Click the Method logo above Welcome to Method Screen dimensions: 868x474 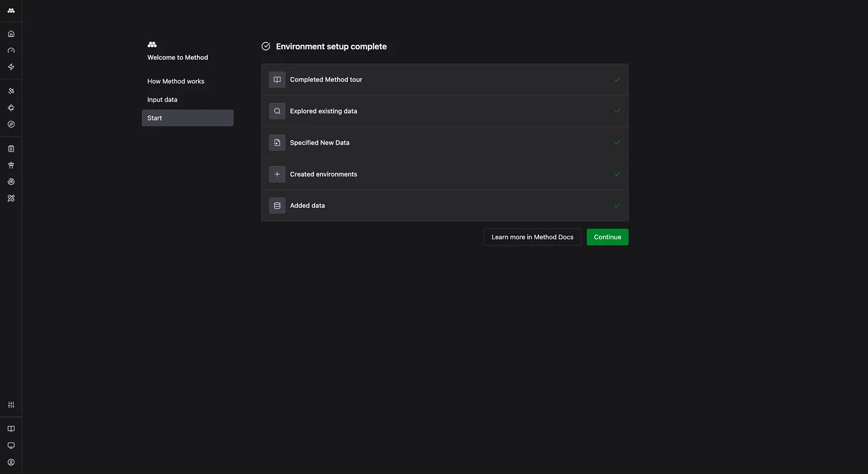(x=152, y=44)
